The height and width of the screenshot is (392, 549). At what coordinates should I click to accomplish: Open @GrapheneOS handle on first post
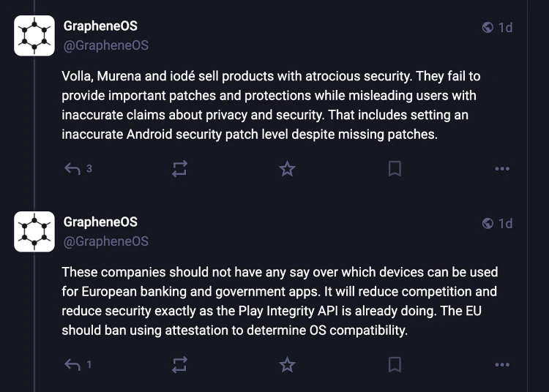[105, 45]
